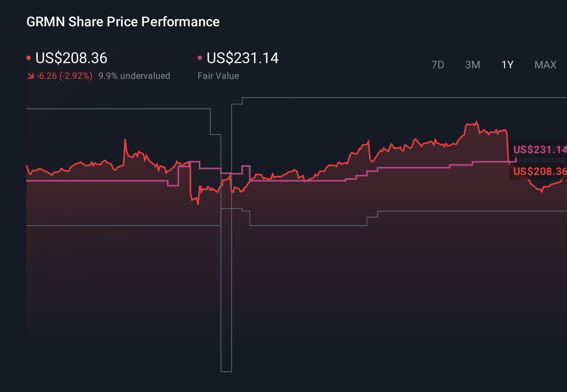The height and width of the screenshot is (392, 567).
Task: Click the US$208.36 header price text
Action: (x=71, y=58)
